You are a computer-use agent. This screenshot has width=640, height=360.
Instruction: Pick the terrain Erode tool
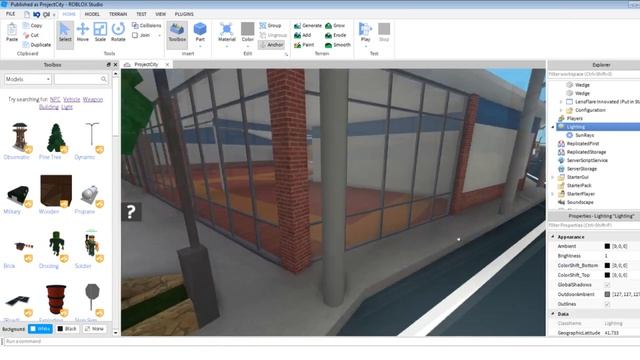pyautogui.click(x=336, y=35)
